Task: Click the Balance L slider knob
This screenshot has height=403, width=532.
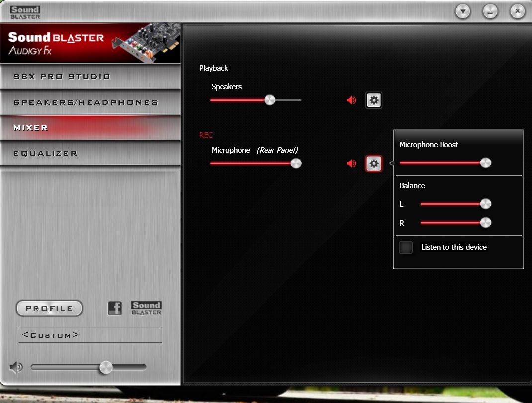Action: pos(486,204)
